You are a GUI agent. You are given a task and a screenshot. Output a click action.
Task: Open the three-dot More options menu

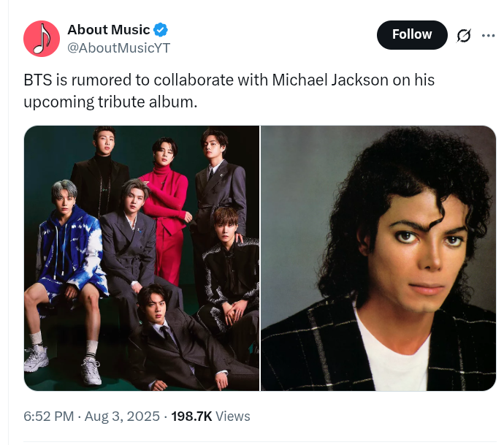(488, 35)
